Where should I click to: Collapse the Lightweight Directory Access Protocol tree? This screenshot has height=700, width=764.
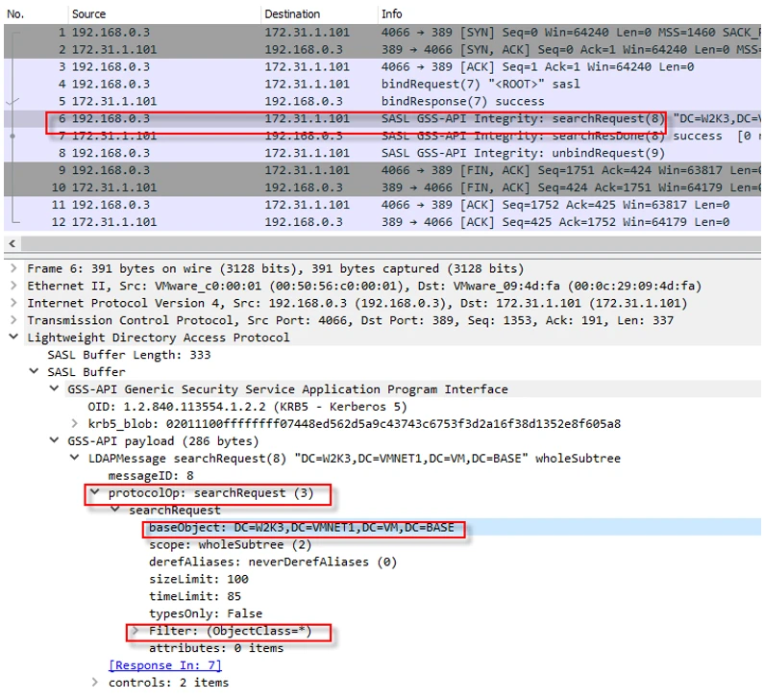[12, 338]
